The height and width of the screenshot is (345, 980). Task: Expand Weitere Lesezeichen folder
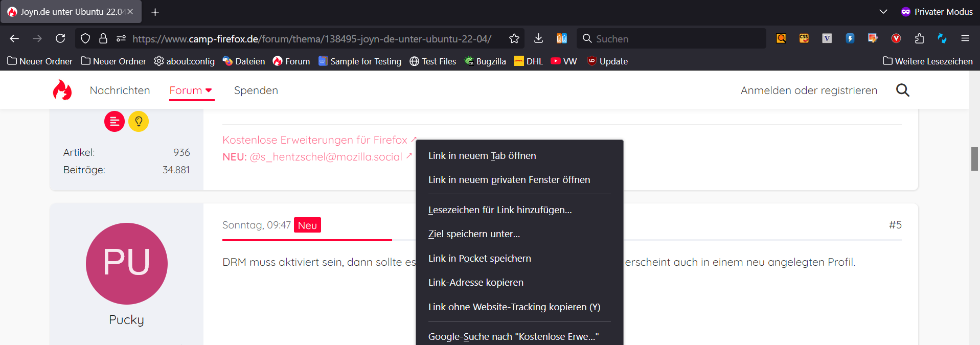(x=928, y=61)
